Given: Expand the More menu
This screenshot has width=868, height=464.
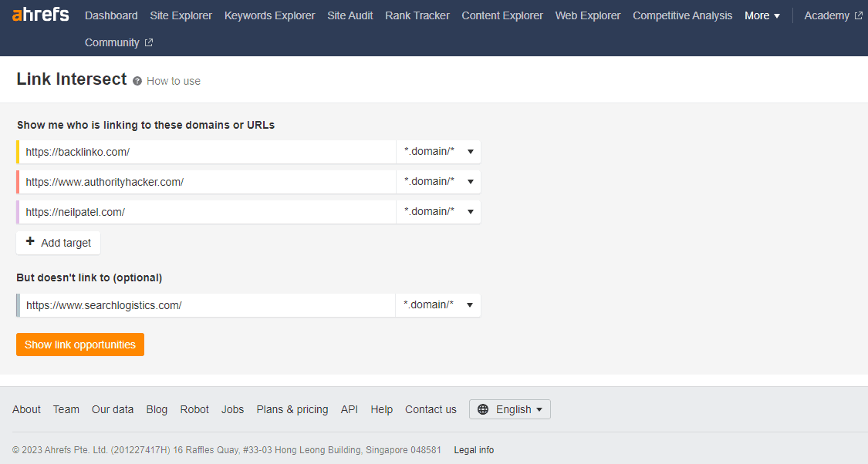Looking at the screenshot, I should pyautogui.click(x=762, y=15).
